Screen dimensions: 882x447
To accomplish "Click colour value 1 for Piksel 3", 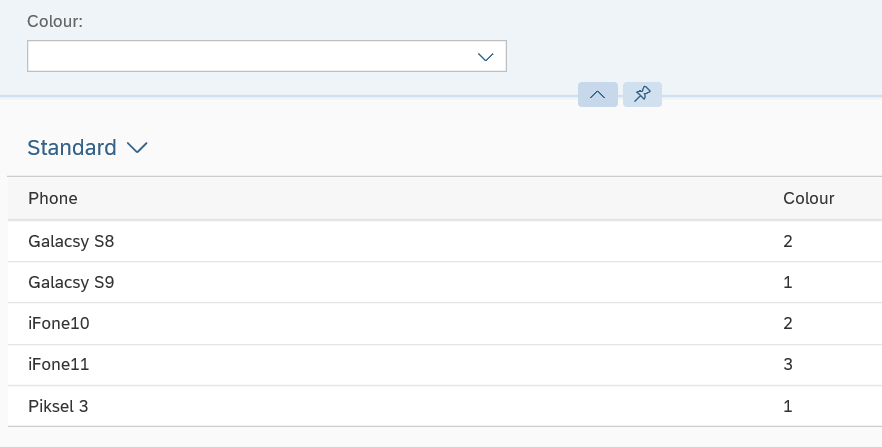I will coord(788,406).
